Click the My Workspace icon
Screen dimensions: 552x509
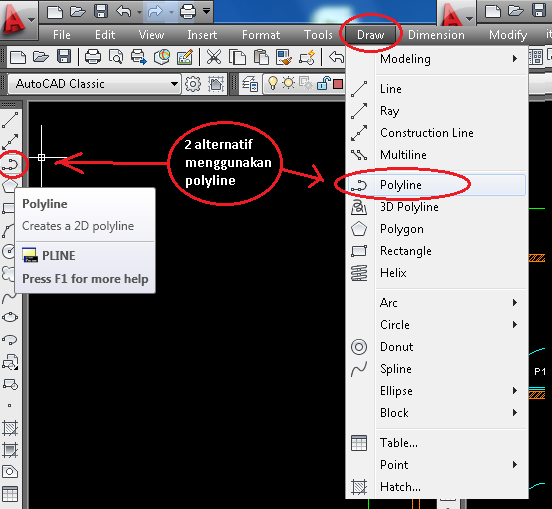(x=216, y=84)
